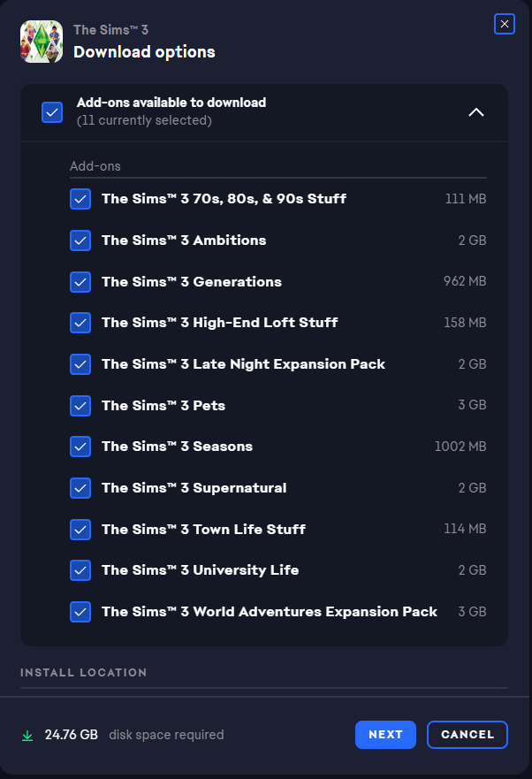Screen dimensions: 532x779
Task: Click the Cancel button
Action: (x=467, y=735)
